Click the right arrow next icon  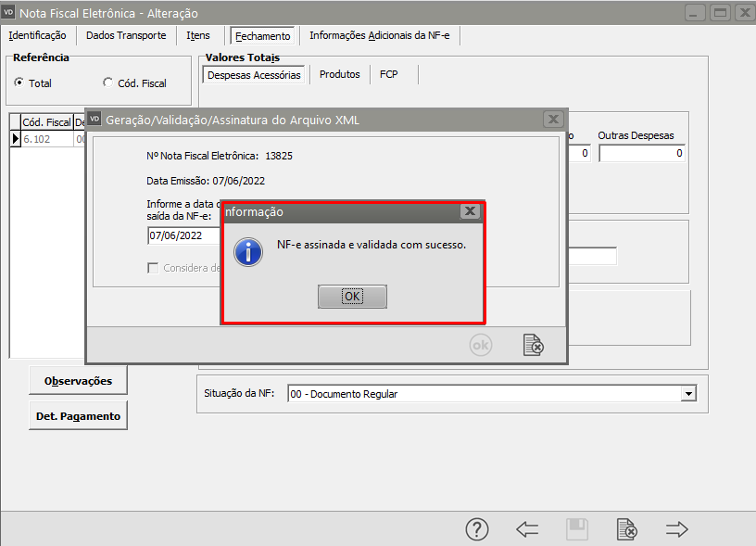pyautogui.click(x=677, y=529)
